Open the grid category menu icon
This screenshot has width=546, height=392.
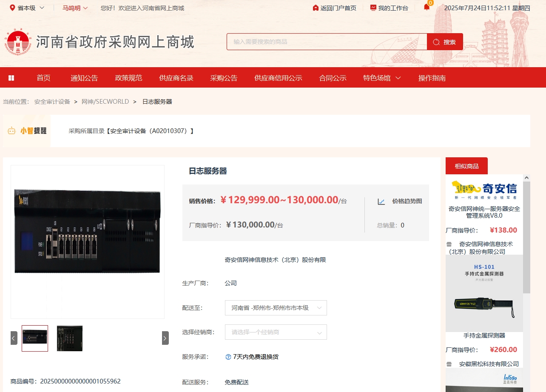coord(11,78)
